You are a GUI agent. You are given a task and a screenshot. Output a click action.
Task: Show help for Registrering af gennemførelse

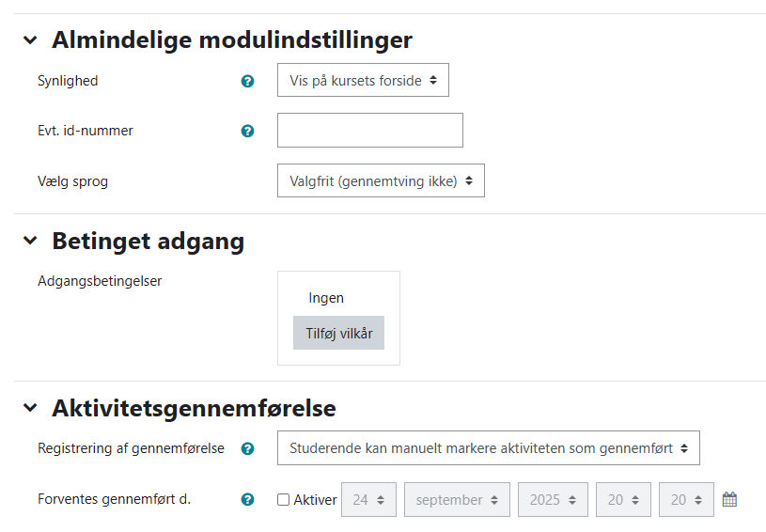pyautogui.click(x=247, y=448)
